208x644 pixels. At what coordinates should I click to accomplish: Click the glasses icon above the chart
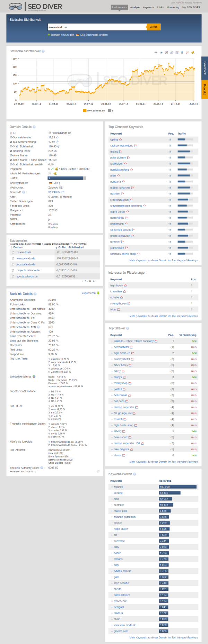pos(156,53)
